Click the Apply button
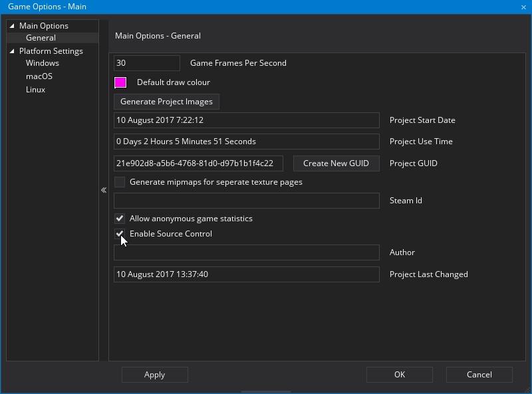The image size is (532, 394). pos(154,375)
